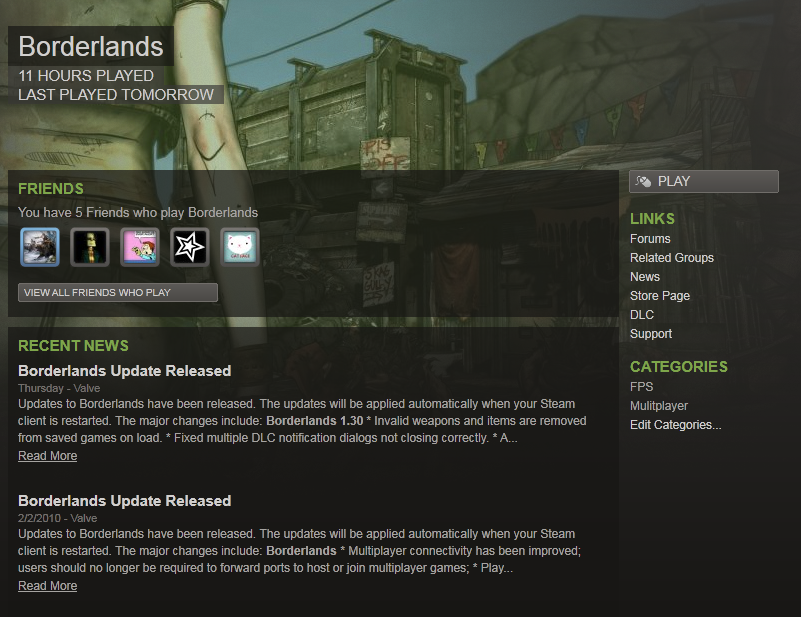801x617 pixels.
Task: Select the FPS category
Action: [x=642, y=387]
